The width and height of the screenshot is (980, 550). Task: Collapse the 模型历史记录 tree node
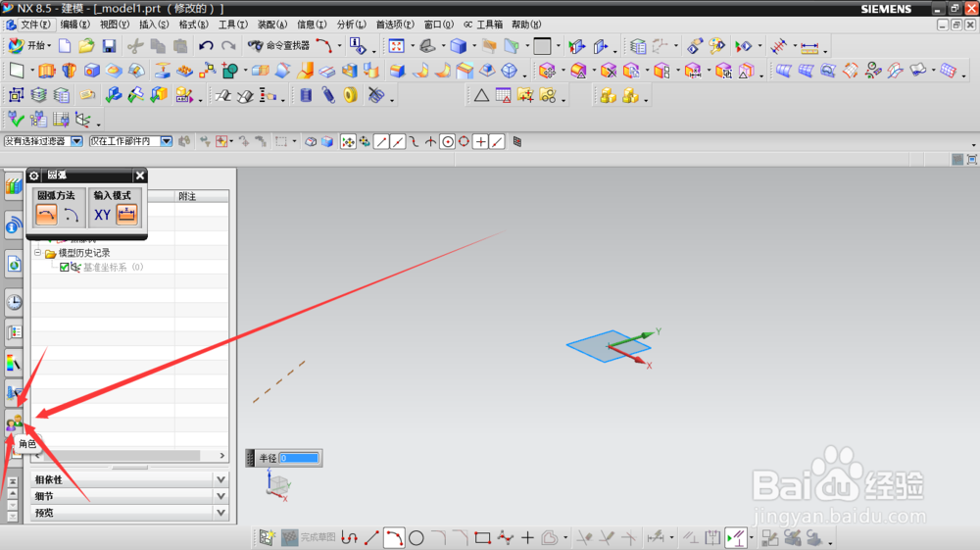click(x=37, y=253)
